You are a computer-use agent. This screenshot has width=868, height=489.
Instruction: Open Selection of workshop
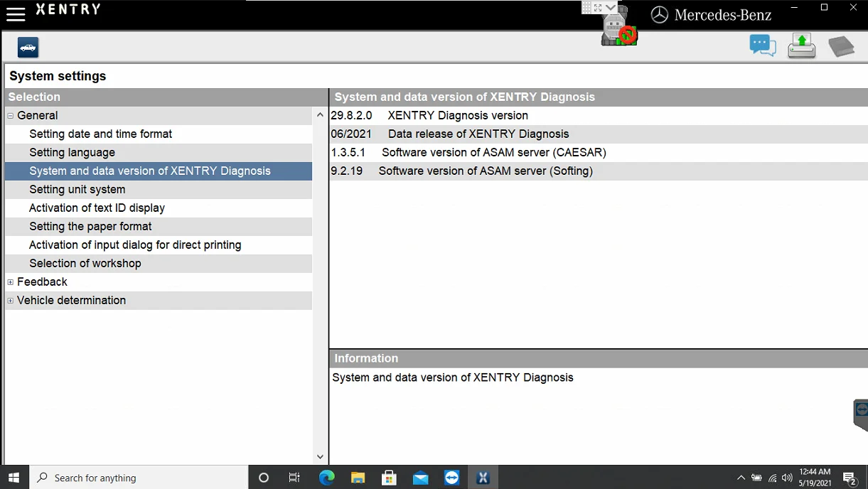pyautogui.click(x=85, y=263)
